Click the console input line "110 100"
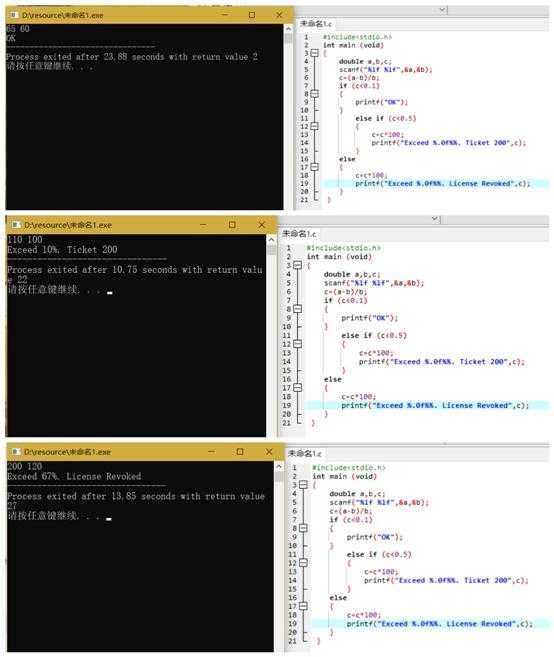This screenshot has width=554, height=657. click(25, 240)
